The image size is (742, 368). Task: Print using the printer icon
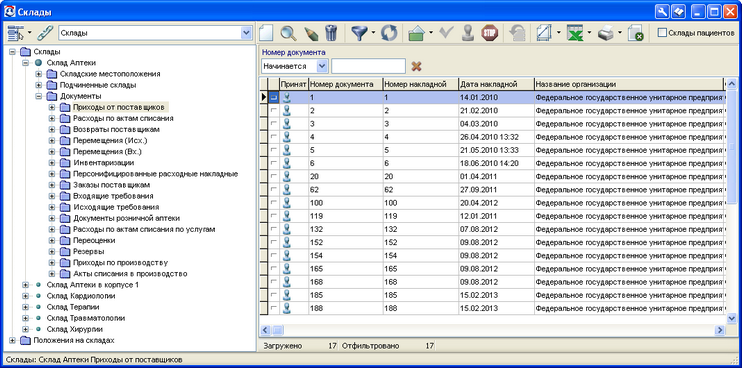[606, 33]
